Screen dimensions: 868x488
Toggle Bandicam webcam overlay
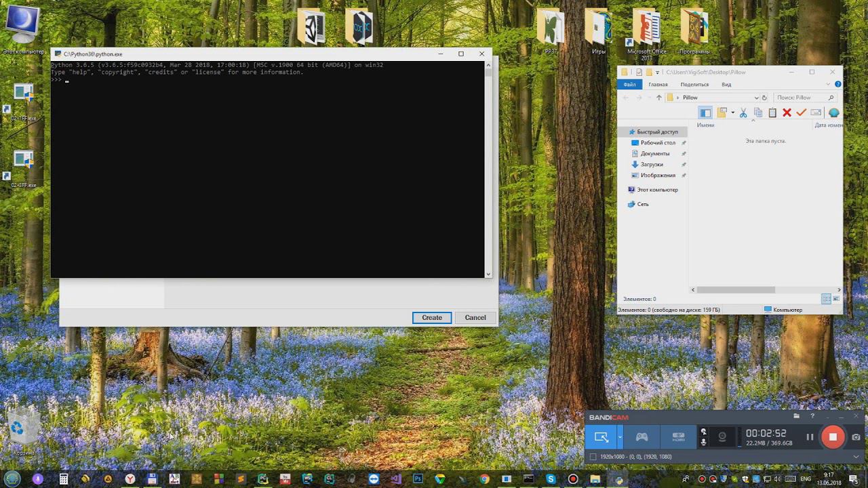tap(722, 437)
